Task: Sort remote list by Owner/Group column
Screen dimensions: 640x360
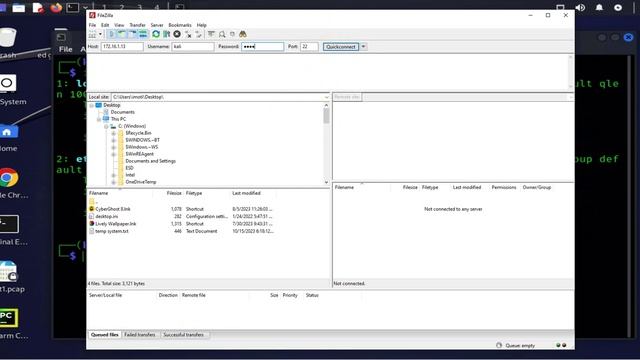Action: pos(537,187)
